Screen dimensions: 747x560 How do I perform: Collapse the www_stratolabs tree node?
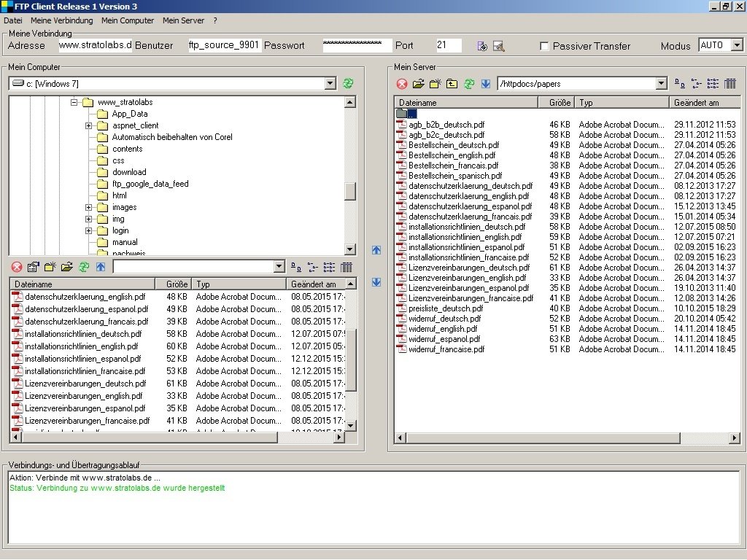click(x=74, y=102)
